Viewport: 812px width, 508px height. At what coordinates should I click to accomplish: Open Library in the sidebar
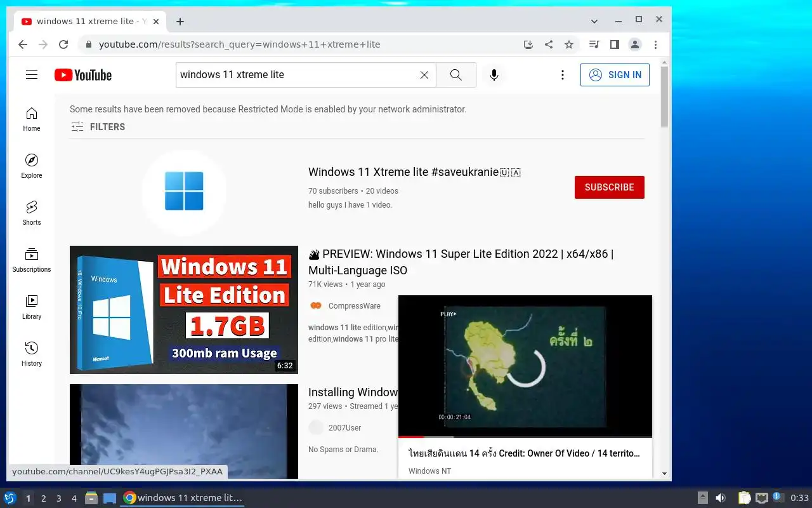pyautogui.click(x=32, y=307)
